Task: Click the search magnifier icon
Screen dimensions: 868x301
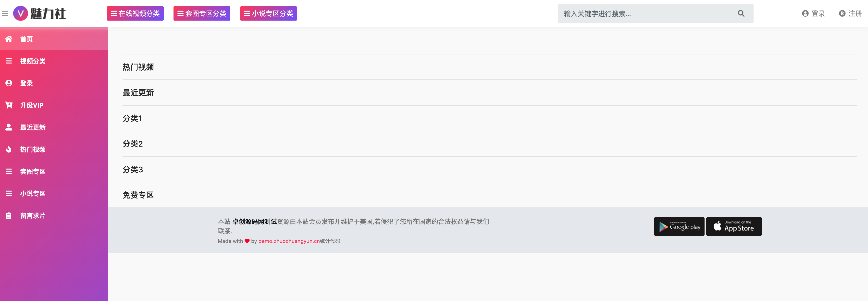Action: pos(741,13)
